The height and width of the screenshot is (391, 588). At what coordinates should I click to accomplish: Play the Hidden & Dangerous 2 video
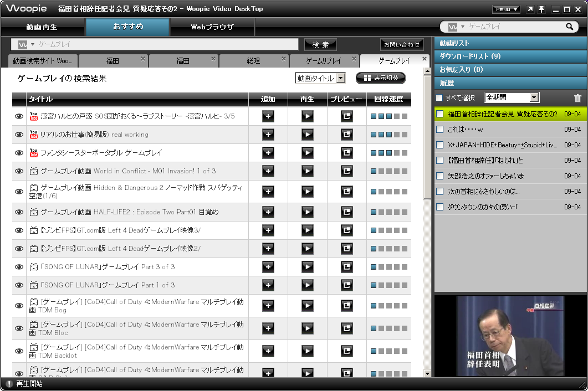tap(307, 192)
